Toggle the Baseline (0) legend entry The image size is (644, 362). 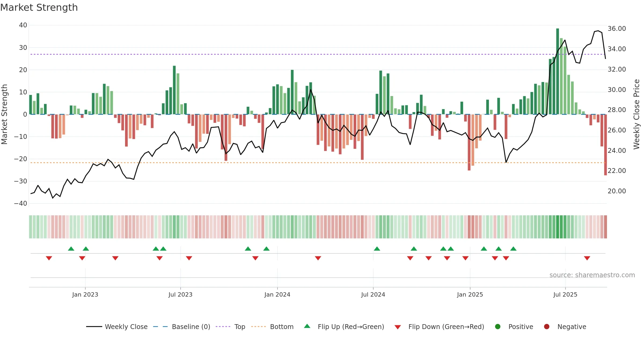coord(181,327)
